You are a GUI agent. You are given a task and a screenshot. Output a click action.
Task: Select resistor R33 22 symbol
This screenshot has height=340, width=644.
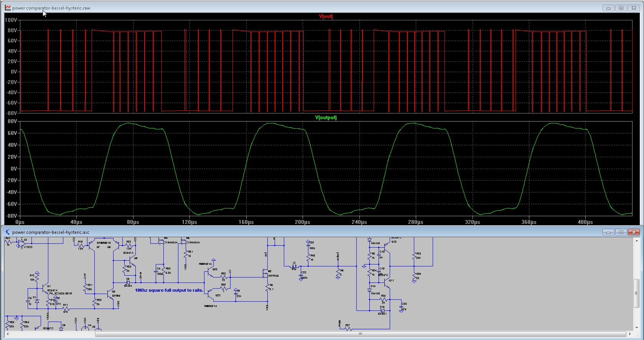[223, 277]
